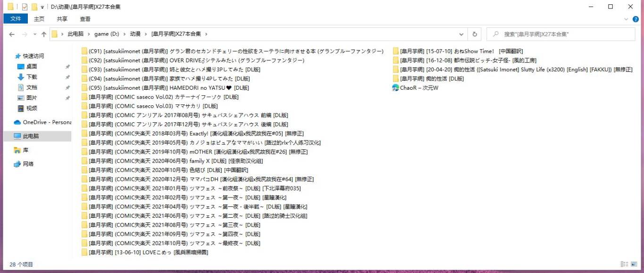This screenshot has height=273, width=644.
Task: Click the folder icon of [15-07-10] おねShow Time!
Action: (396, 51)
